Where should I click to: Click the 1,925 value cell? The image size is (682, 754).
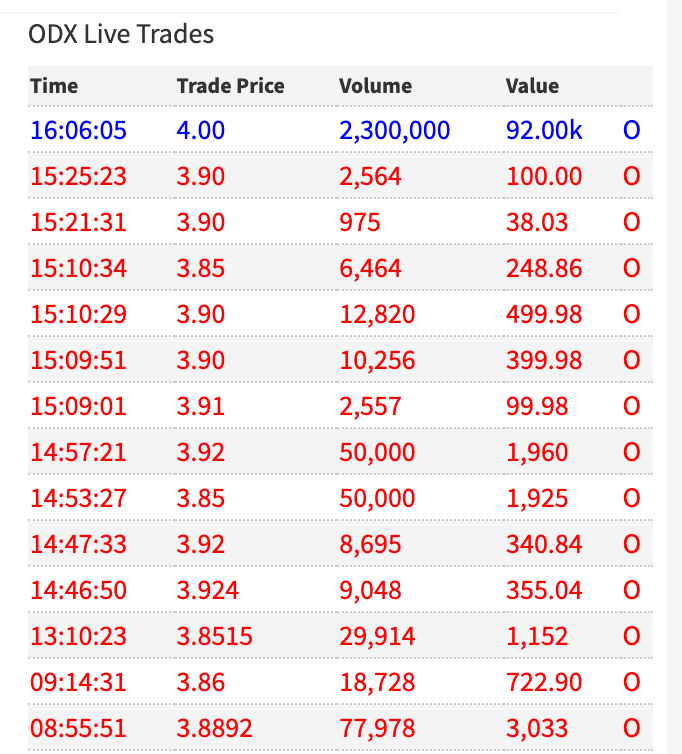coord(537,498)
